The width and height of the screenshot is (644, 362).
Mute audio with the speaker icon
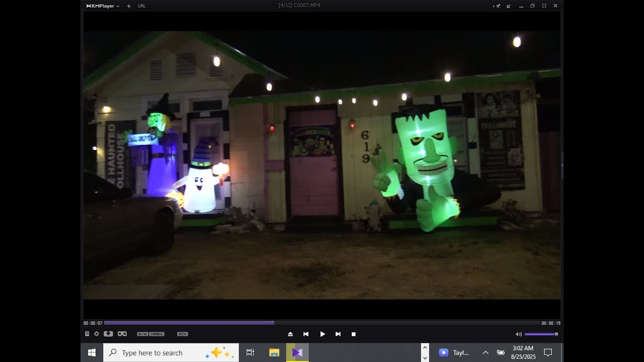tap(518, 334)
